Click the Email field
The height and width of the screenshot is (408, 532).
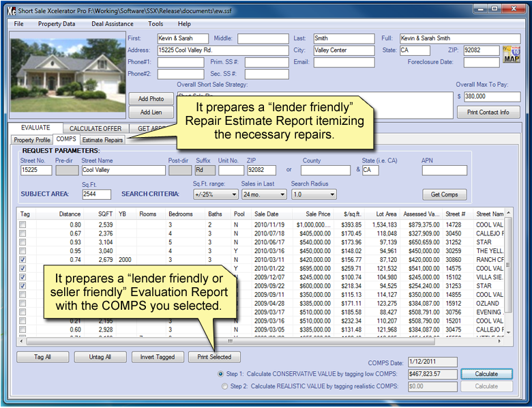[x=344, y=62]
